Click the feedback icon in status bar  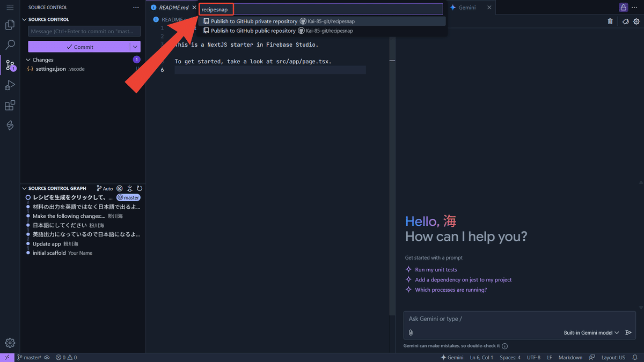[592, 357]
